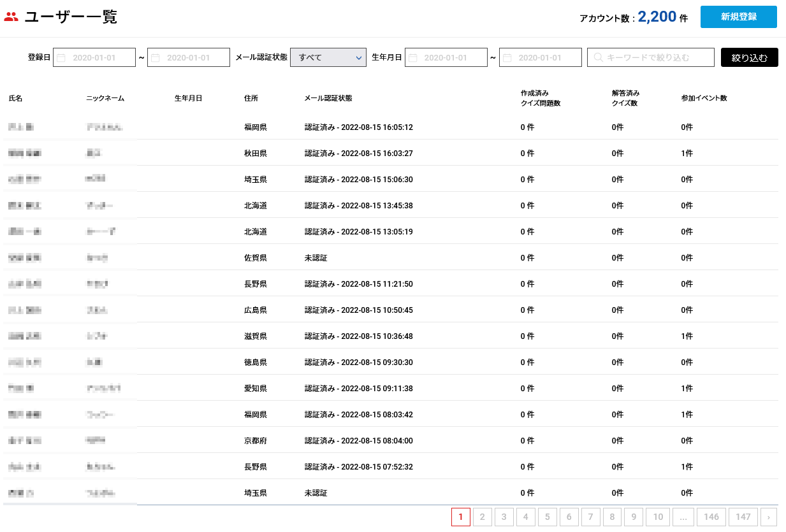786x532 pixels.
Task: Click calendar icon in 登録日 start date field
Action: [61, 58]
